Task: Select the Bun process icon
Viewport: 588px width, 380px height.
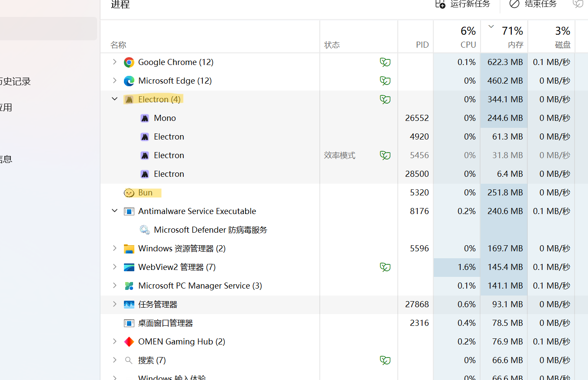Action: (x=129, y=193)
